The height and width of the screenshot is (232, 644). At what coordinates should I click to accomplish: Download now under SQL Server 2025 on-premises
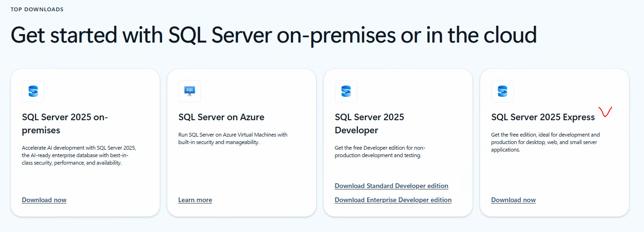[x=44, y=200]
